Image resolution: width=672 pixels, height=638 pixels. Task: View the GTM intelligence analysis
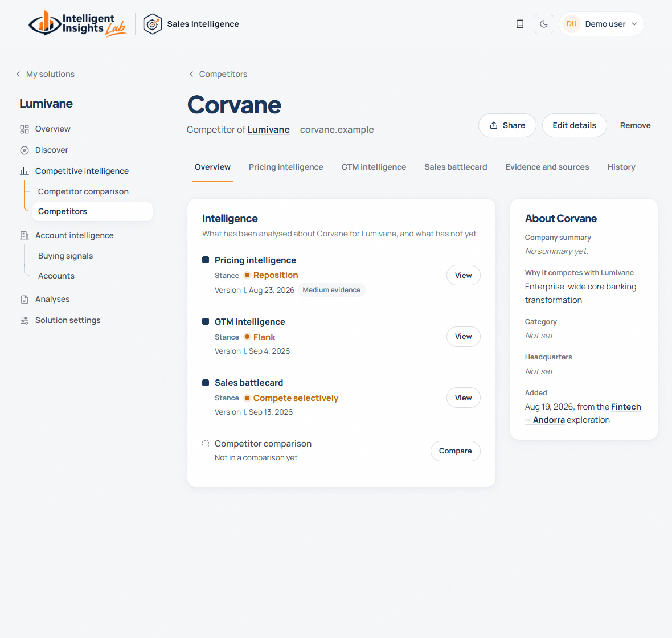click(464, 337)
